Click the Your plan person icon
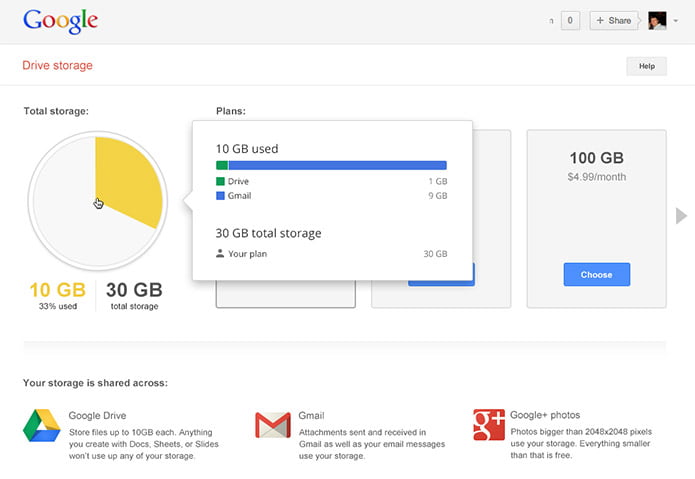This screenshot has width=695, height=479. pyautogui.click(x=220, y=253)
